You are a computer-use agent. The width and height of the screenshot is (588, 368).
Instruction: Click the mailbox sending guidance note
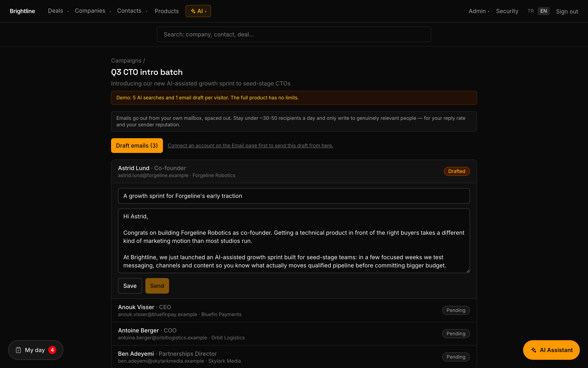294,121
